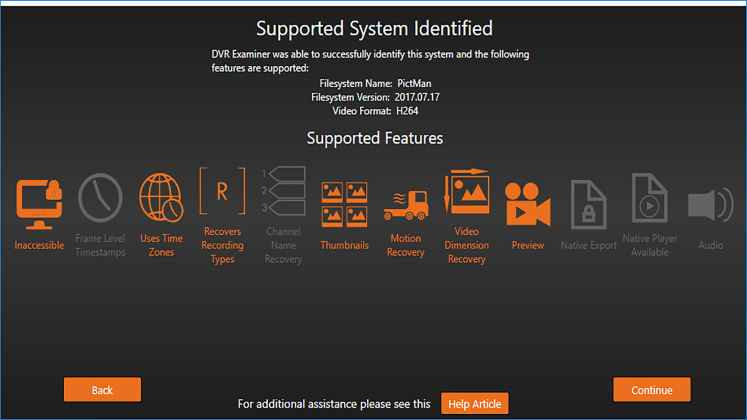Select the Frame Level Timestamps clock icon

point(99,199)
